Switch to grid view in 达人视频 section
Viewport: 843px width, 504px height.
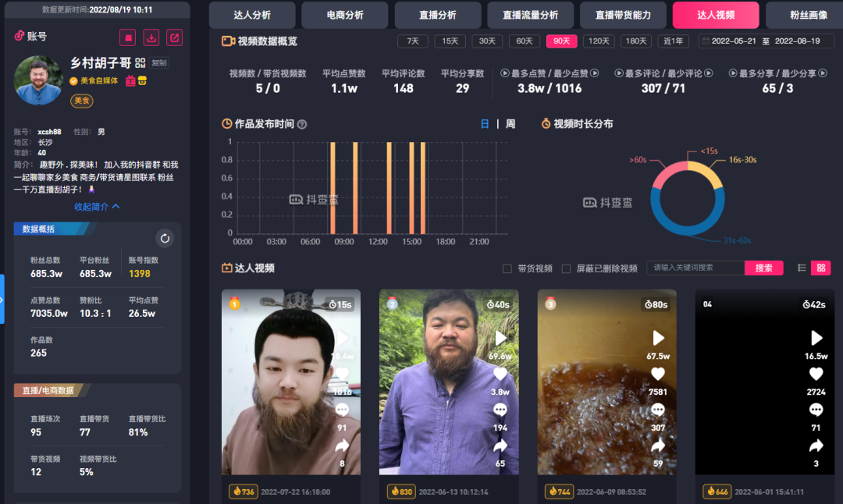tap(820, 268)
